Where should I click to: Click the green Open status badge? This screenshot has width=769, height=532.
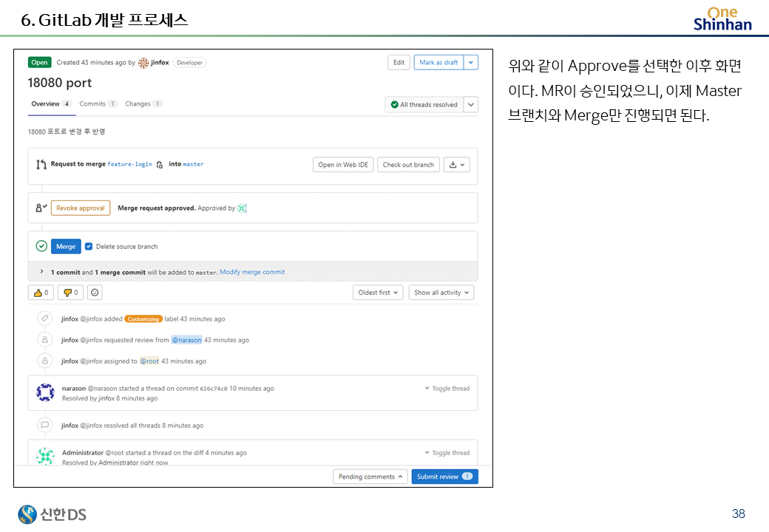(x=40, y=62)
